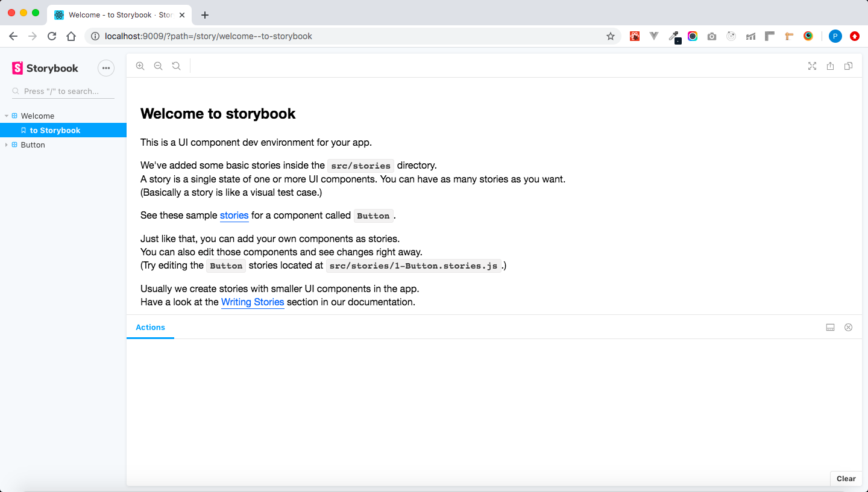Click the red first extension icon

click(x=635, y=36)
